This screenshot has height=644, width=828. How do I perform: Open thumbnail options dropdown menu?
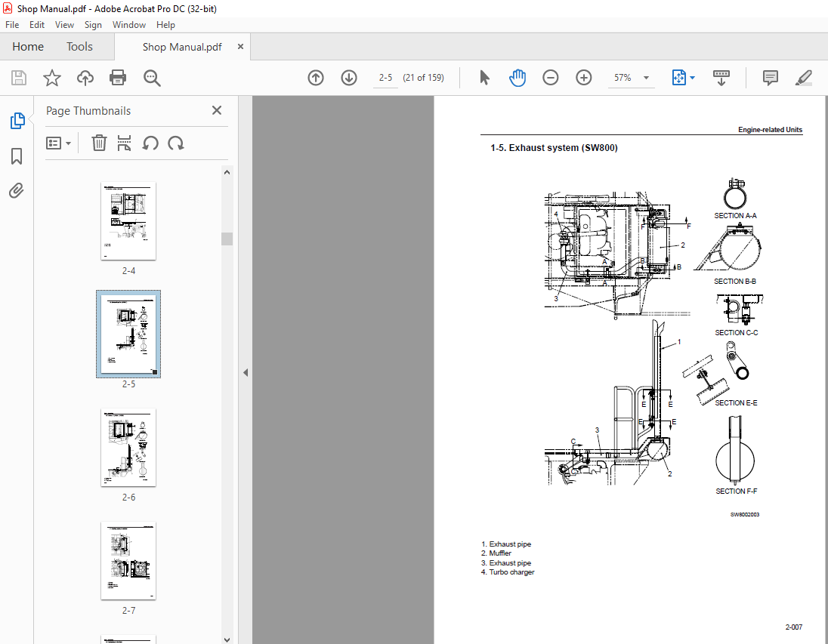(x=58, y=143)
